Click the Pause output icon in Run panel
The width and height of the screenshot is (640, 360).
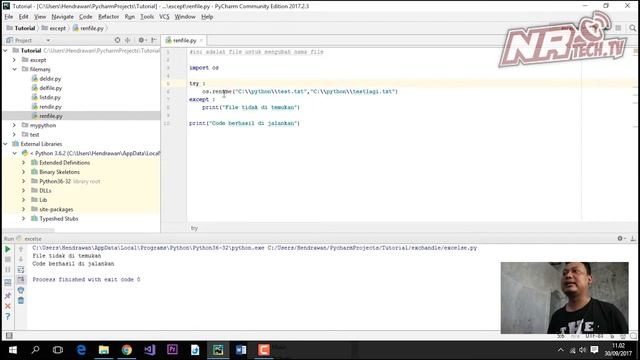8,269
